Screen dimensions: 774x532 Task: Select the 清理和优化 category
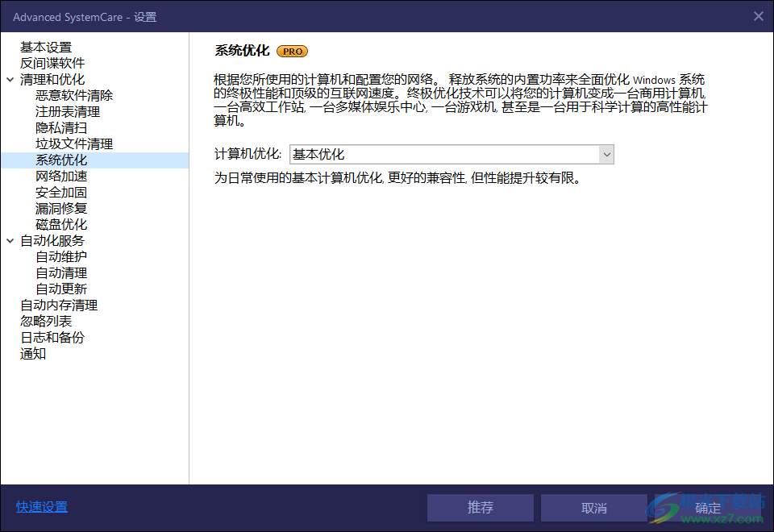click(x=52, y=80)
